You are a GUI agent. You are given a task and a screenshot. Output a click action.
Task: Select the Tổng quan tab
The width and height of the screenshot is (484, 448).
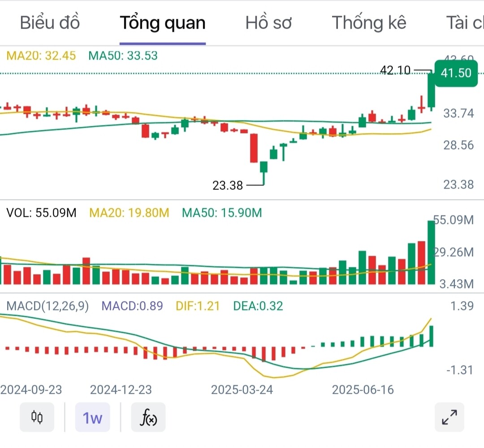pyautogui.click(x=162, y=22)
